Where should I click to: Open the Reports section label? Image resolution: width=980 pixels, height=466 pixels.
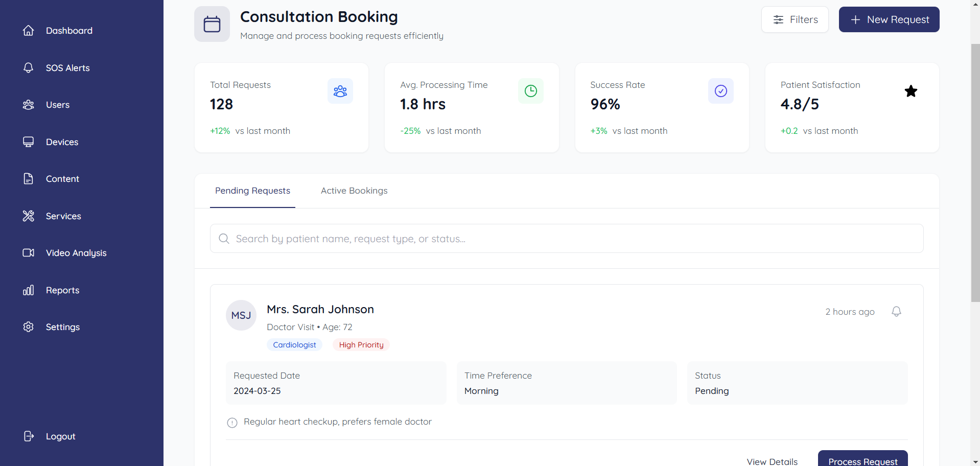point(62,290)
